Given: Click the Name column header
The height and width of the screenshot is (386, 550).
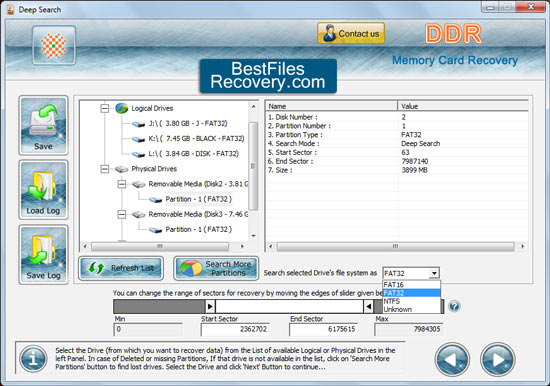Looking at the screenshot, I should [331, 106].
